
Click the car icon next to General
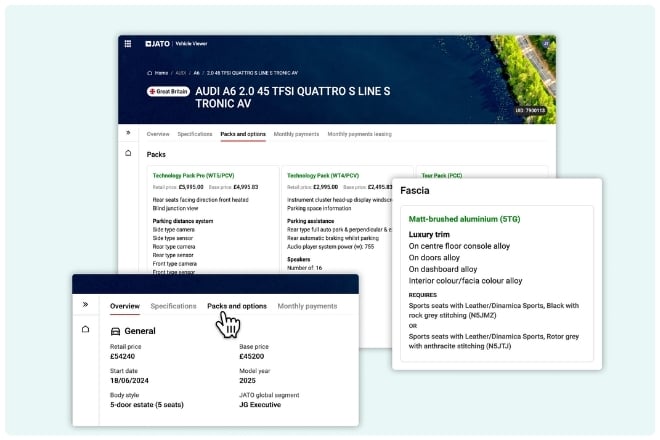point(115,330)
